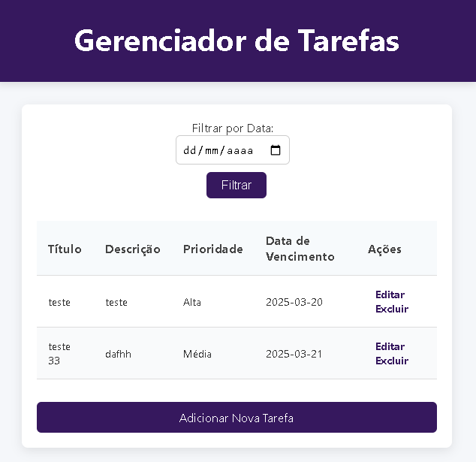Click the Adicionar Nova Tarefa button
Viewport: 476px width, 462px height.
click(x=236, y=418)
